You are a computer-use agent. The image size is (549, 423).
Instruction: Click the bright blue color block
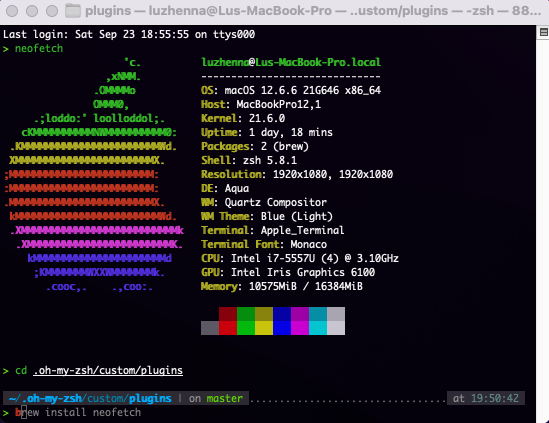tap(282, 328)
